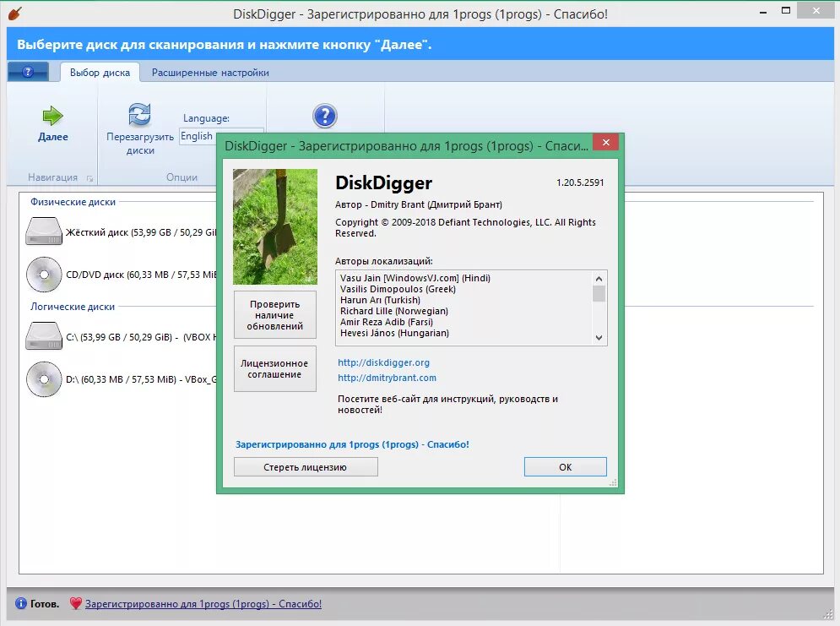Switch to Выбор диска tab

(x=100, y=73)
